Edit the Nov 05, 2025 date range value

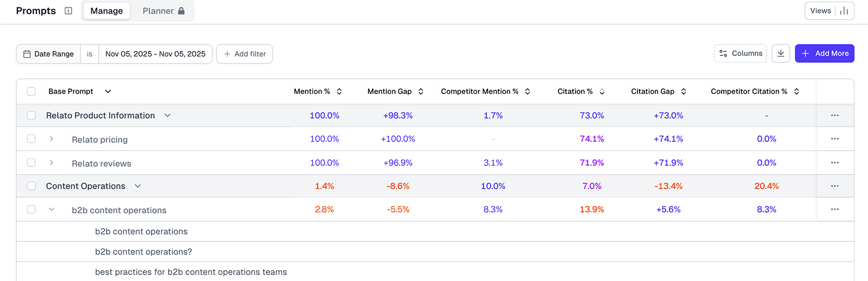(155, 54)
